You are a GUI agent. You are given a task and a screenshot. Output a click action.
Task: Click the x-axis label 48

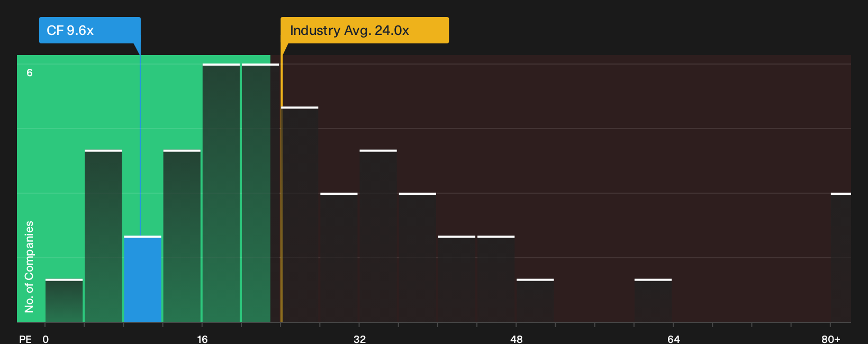(x=517, y=339)
